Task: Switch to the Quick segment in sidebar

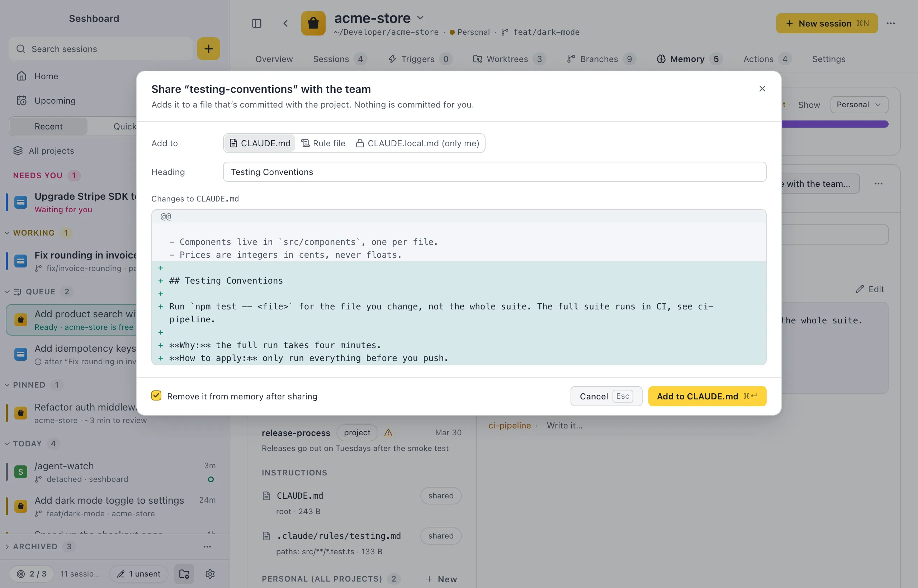Action: (124, 126)
